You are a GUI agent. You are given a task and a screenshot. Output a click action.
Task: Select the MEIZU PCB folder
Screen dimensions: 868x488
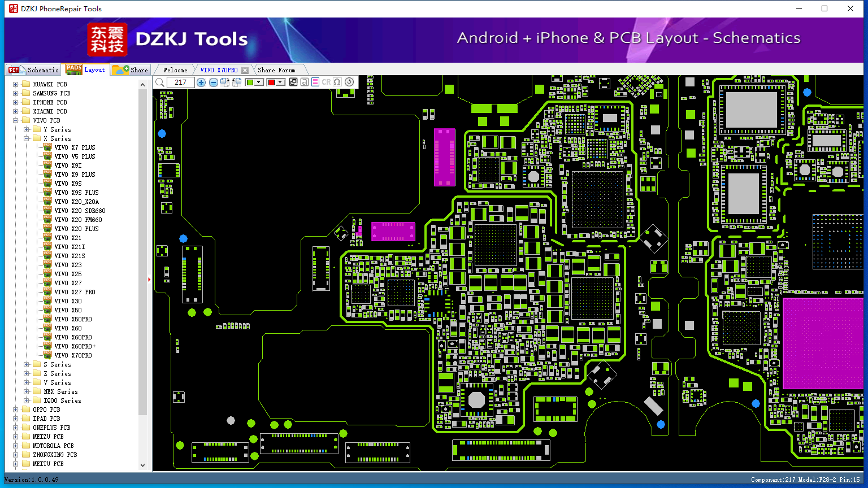[x=48, y=437]
